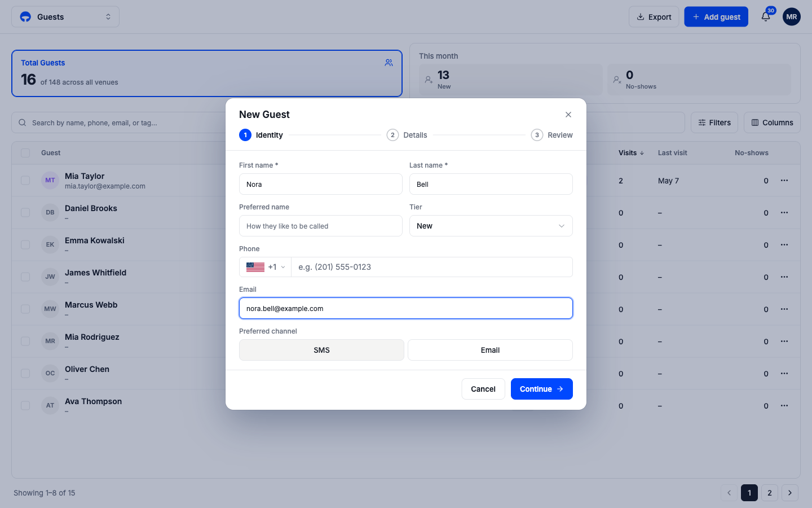
Task: Open the notifications bell
Action: click(x=766, y=17)
